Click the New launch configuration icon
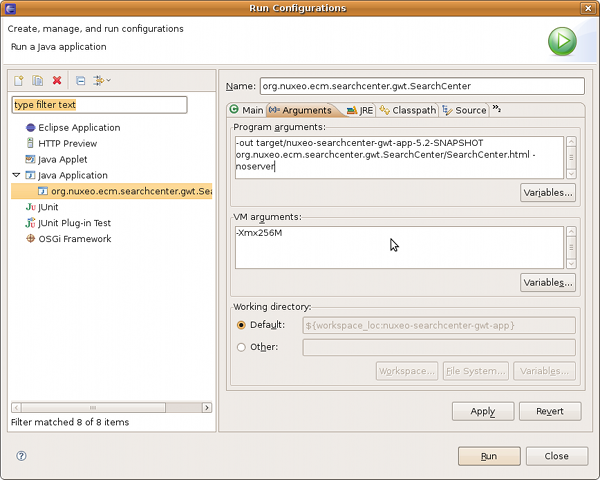This screenshot has width=600, height=480. tap(18, 80)
